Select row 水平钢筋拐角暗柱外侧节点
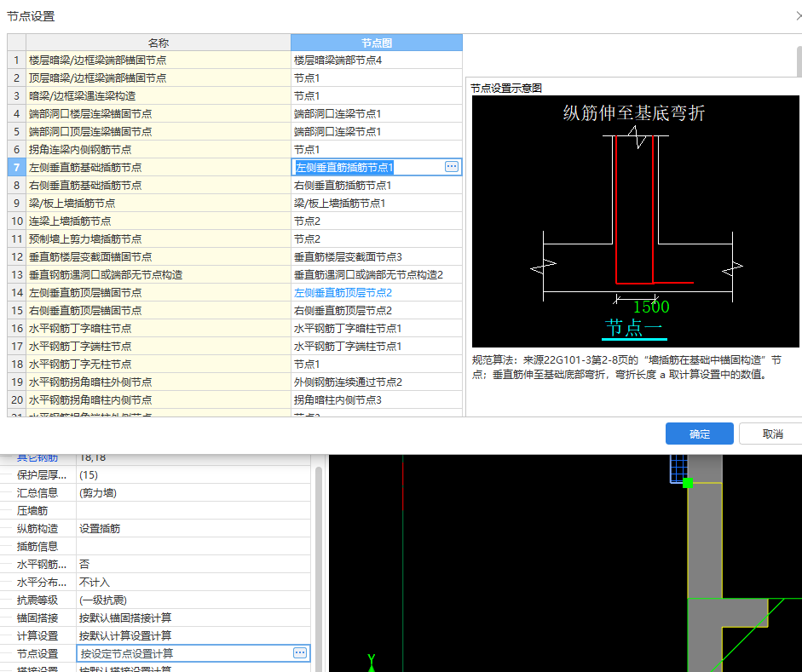Screen dimensions: 802x672 [x=158, y=382]
